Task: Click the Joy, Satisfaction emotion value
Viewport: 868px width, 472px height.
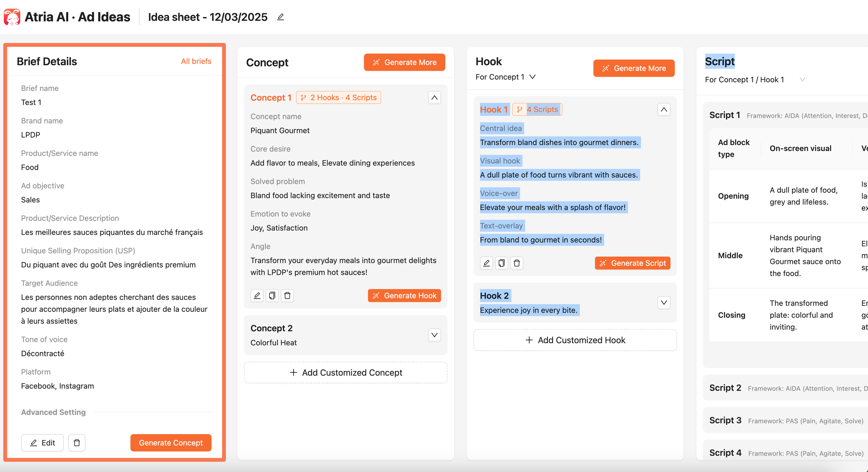Action: coord(279,228)
